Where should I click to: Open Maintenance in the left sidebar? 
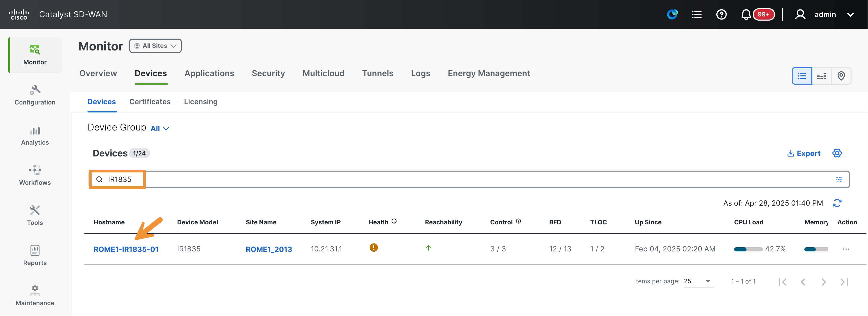(x=35, y=295)
